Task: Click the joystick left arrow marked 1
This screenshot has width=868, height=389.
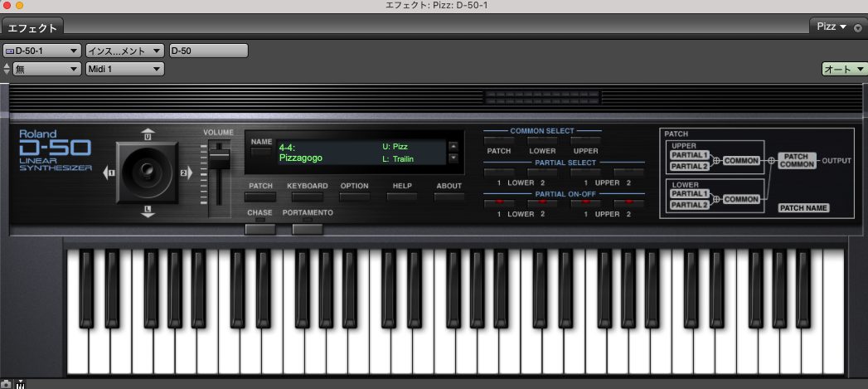Action: click(x=109, y=173)
